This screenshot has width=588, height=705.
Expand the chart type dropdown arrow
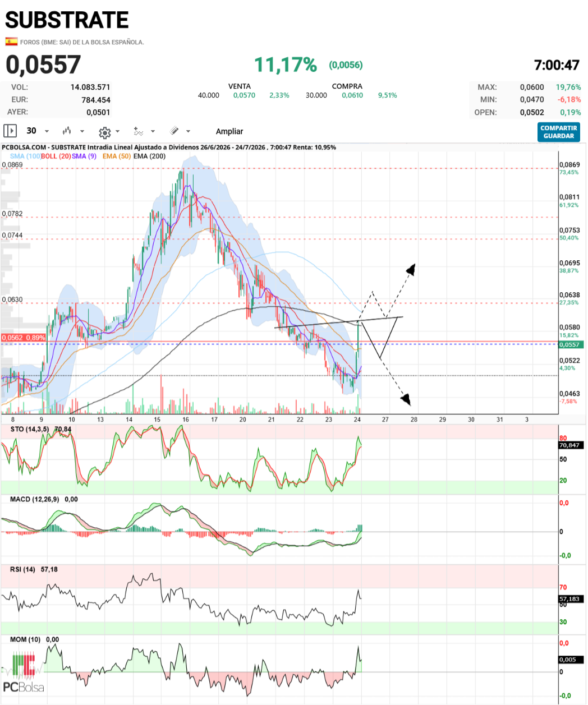[x=82, y=131]
